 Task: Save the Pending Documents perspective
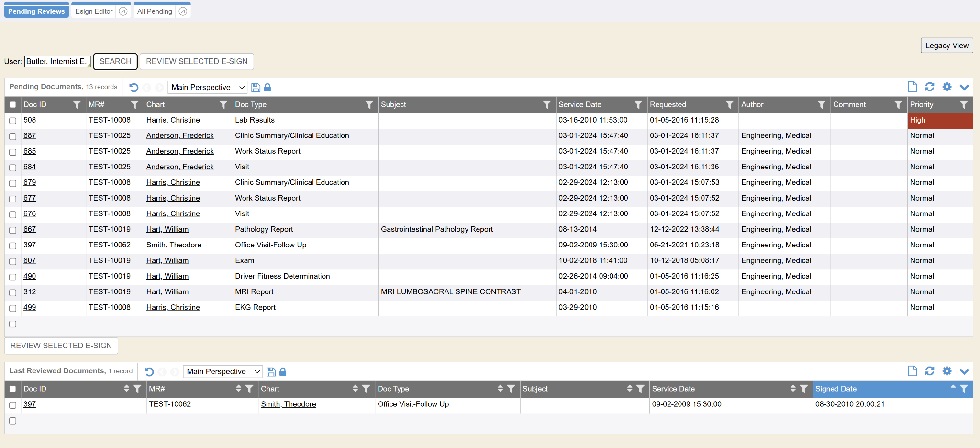(256, 88)
